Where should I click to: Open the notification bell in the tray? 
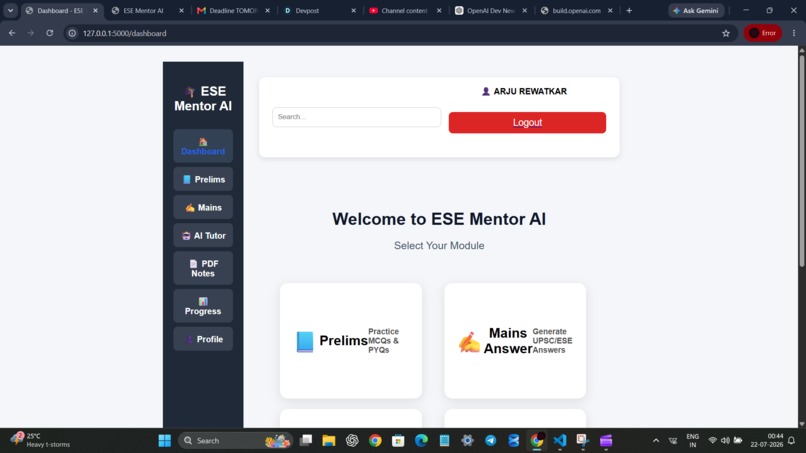tap(792, 441)
